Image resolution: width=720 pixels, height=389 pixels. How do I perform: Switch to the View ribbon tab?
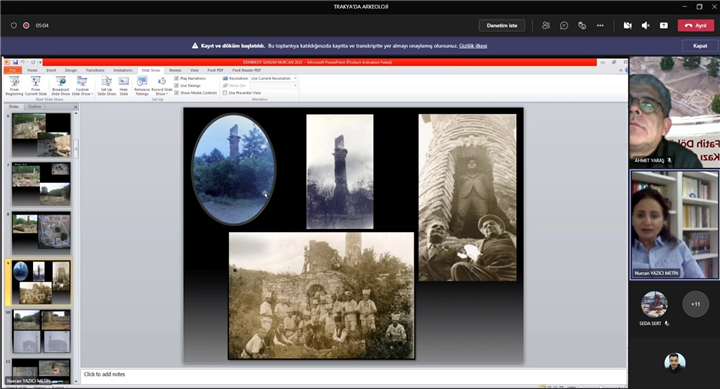[194, 70]
